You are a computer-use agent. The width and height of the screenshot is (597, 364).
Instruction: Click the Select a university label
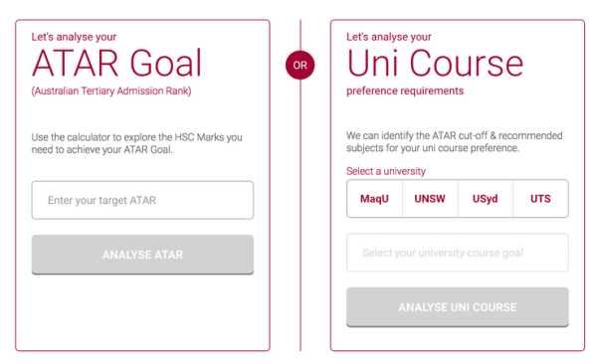[x=386, y=171]
